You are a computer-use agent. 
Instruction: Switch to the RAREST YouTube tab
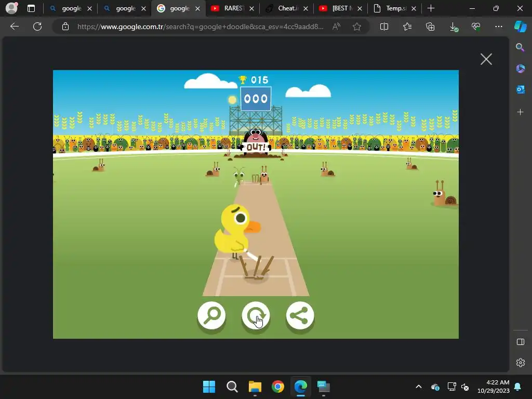pyautogui.click(x=232, y=8)
